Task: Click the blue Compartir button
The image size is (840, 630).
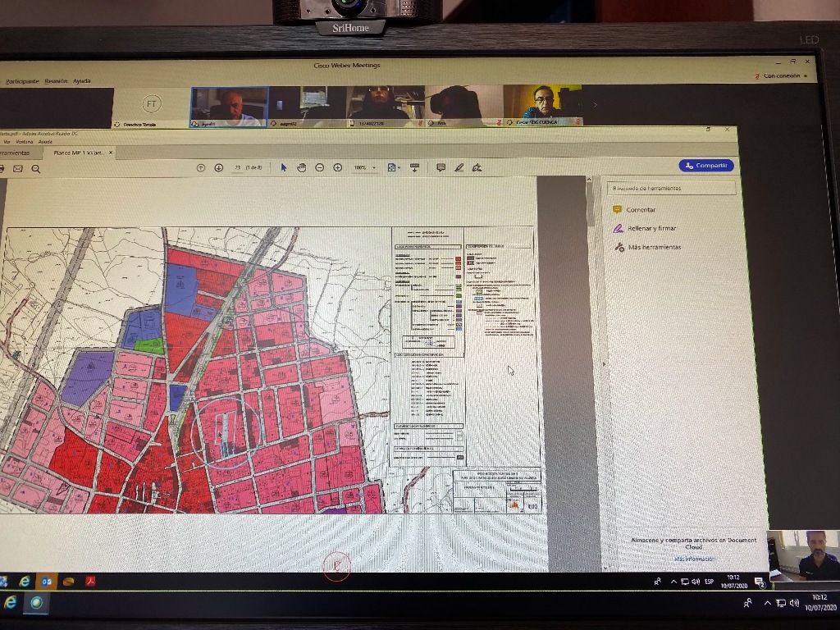Action: coord(706,166)
